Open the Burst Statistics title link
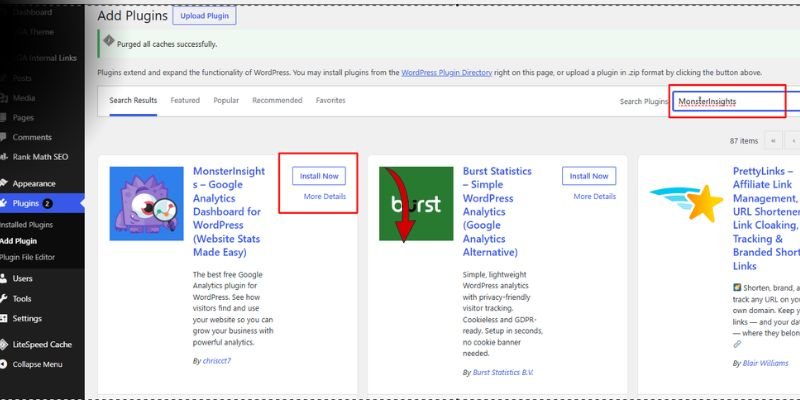Image resolution: width=800 pixels, height=400 pixels. (497, 211)
